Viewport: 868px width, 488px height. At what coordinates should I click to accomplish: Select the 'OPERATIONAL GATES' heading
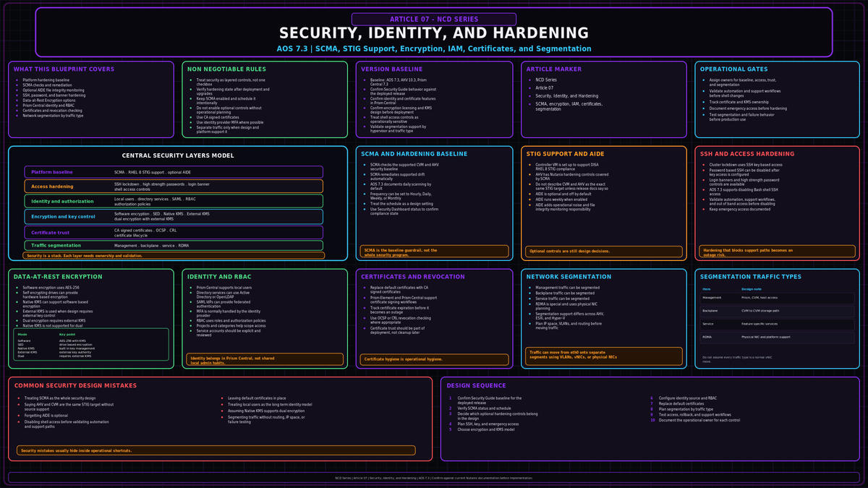point(735,69)
